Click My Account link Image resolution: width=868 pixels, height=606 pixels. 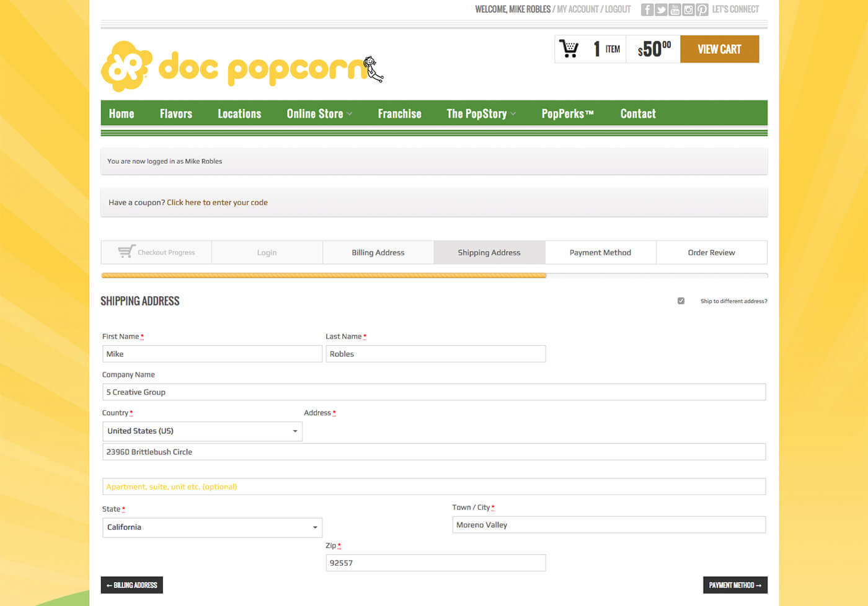click(x=578, y=9)
